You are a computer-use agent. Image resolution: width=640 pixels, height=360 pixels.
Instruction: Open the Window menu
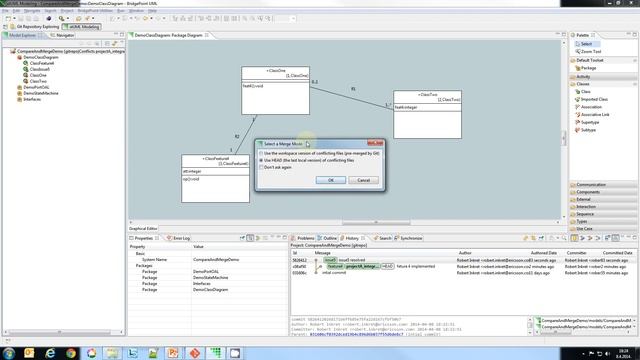(136, 11)
